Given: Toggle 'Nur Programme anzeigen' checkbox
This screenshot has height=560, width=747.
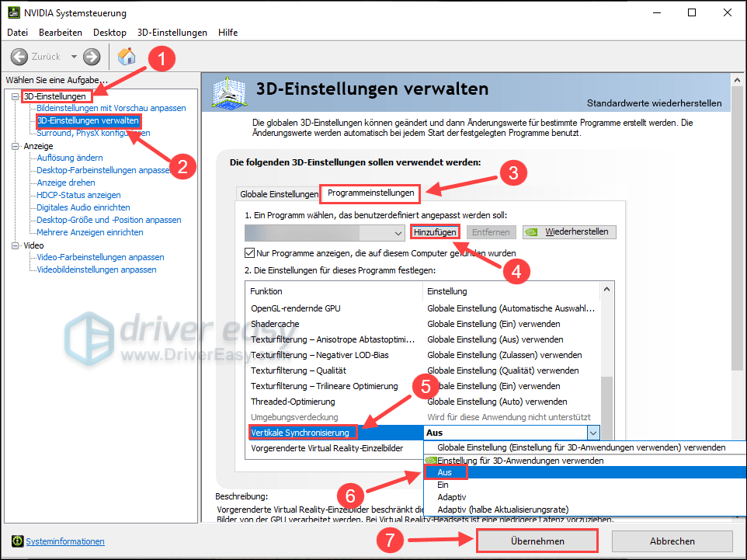Looking at the screenshot, I should (249, 252).
